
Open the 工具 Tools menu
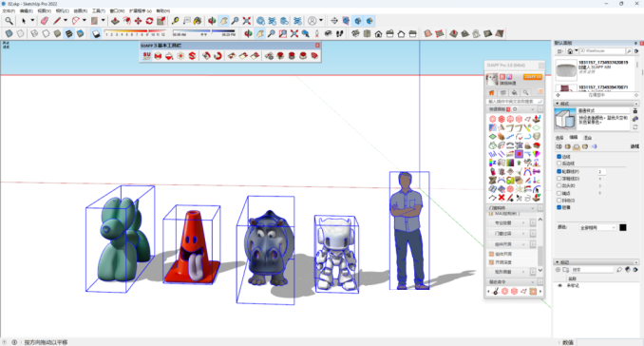(99, 10)
